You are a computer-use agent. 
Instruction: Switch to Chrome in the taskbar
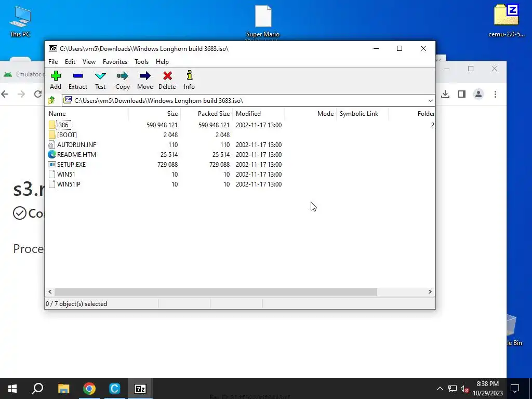click(89, 389)
